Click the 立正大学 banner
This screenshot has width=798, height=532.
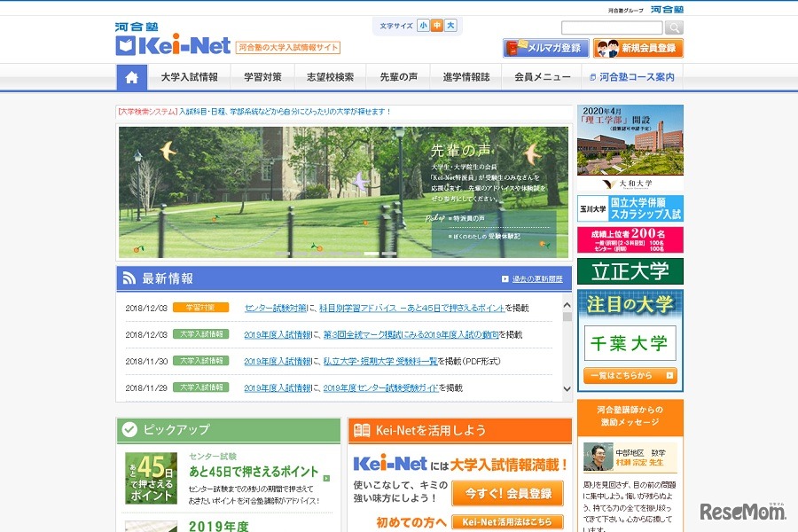(x=630, y=271)
